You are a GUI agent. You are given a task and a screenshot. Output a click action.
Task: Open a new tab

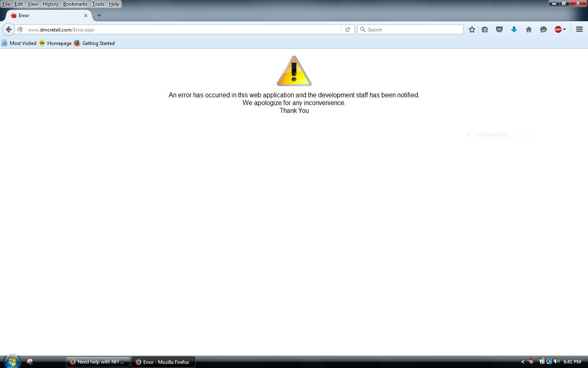(99, 16)
